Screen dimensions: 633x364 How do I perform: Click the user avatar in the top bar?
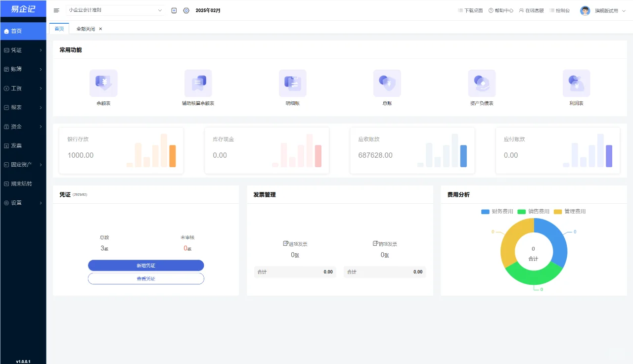(585, 10)
